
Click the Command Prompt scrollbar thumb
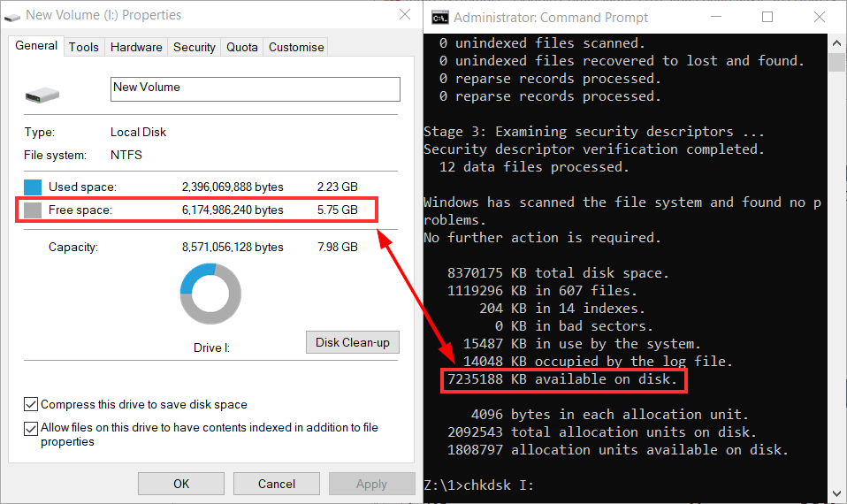point(836,62)
